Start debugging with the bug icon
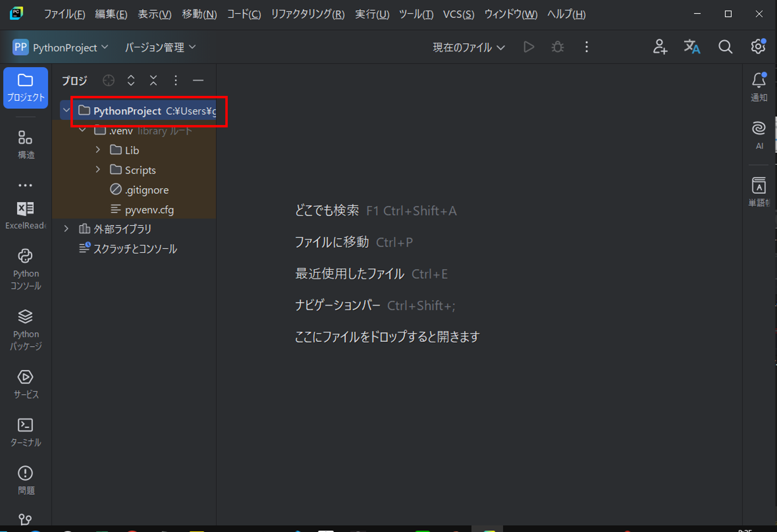This screenshot has width=777, height=532. [x=557, y=47]
